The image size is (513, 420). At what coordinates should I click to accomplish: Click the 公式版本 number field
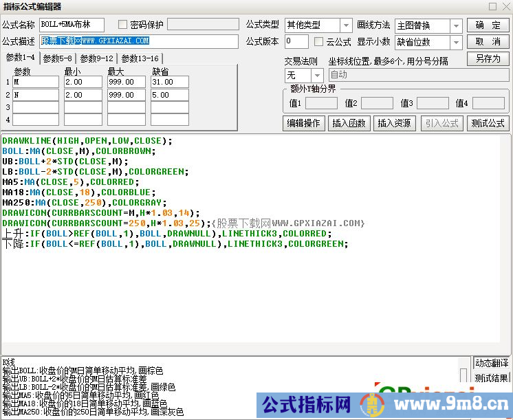[x=296, y=41]
